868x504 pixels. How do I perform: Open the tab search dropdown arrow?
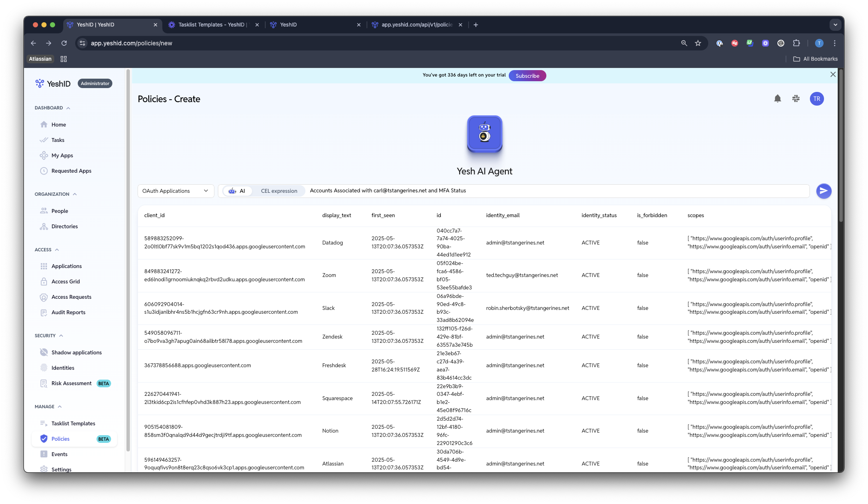[x=836, y=25]
